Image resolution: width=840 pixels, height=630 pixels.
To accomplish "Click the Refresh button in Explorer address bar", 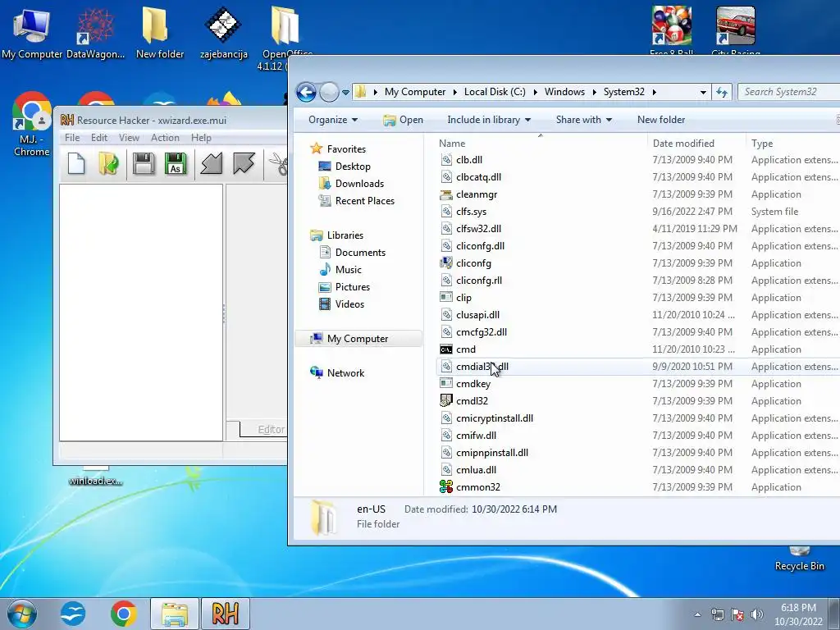I will tap(722, 92).
